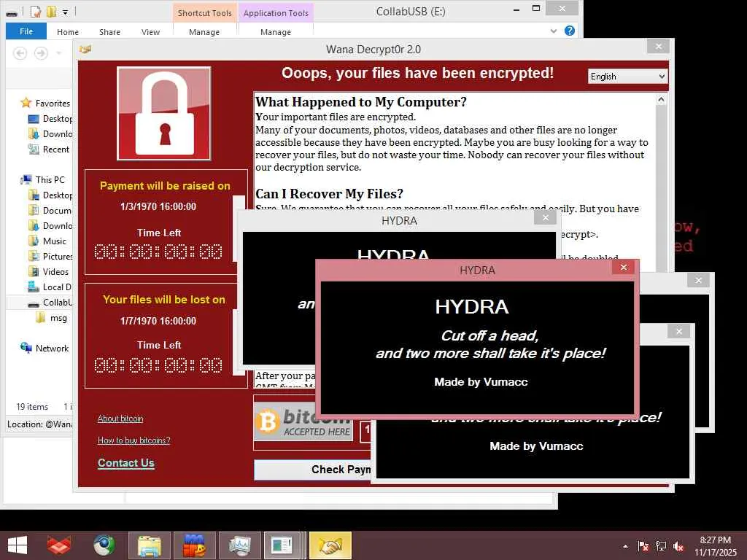Click the Forward arrow in Explorer

[x=42, y=52]
